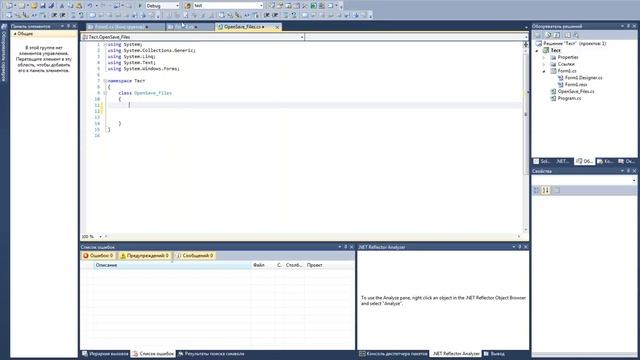Click the editor horizontal scrollbar
Screen dimensions: 640x360
click(x=312, y=236)
